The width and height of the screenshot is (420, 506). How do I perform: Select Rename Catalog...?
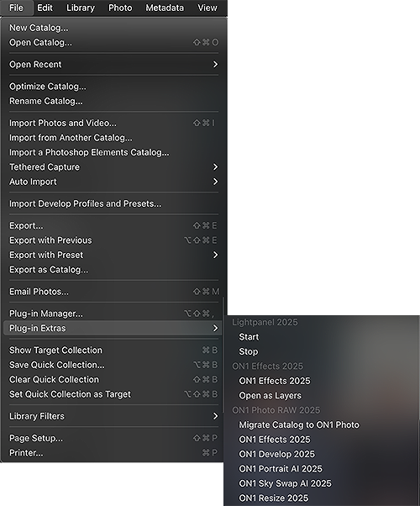(x=113, y=101)
